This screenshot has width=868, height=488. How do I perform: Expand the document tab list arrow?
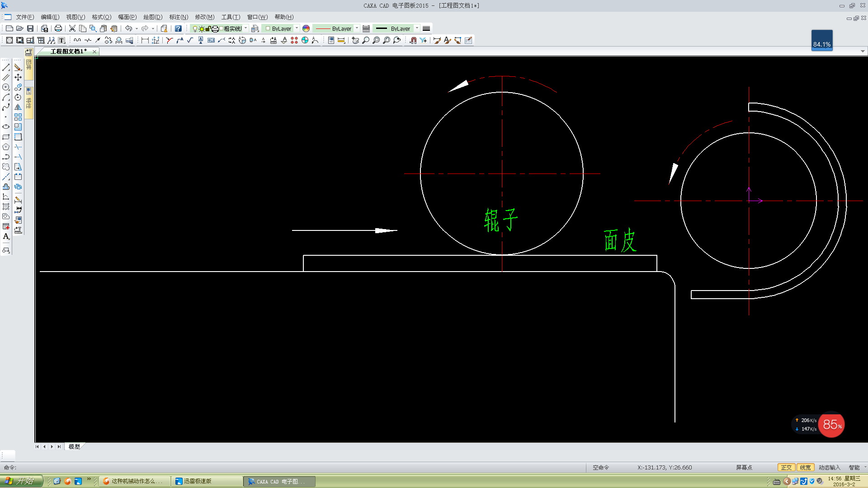tap(863, 51)
